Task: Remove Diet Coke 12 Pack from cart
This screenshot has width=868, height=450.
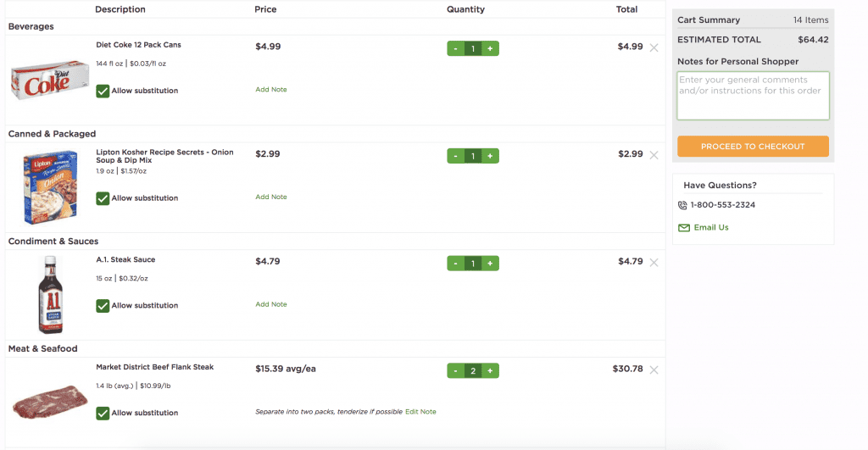Action: (x=654, y=47)
